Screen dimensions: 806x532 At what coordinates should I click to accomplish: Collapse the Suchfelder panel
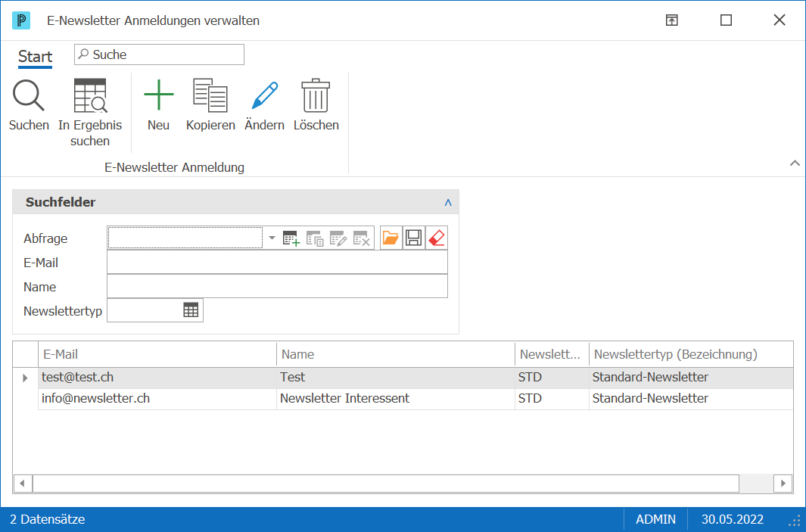tap(448, 203)
